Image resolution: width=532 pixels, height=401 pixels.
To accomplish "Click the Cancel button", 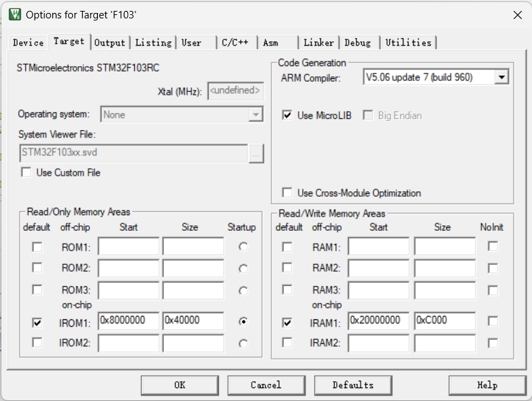I will click(x=266, y=385).
